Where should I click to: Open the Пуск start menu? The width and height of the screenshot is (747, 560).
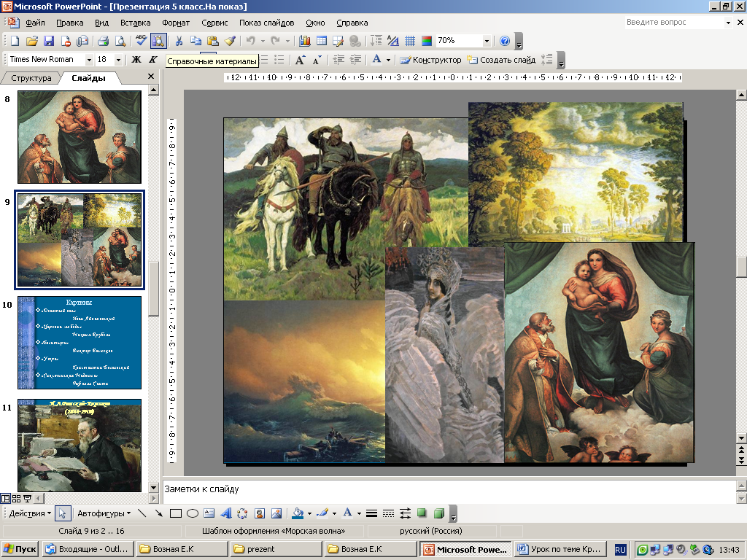pyautogui.click(x=20, y=549)
